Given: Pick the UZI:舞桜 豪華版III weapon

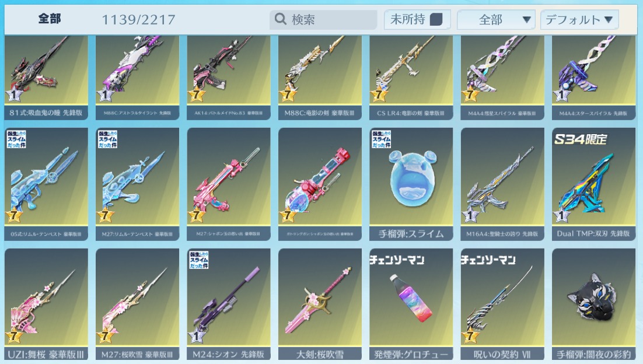Looking at the screenshot, I should click(46, 304).
